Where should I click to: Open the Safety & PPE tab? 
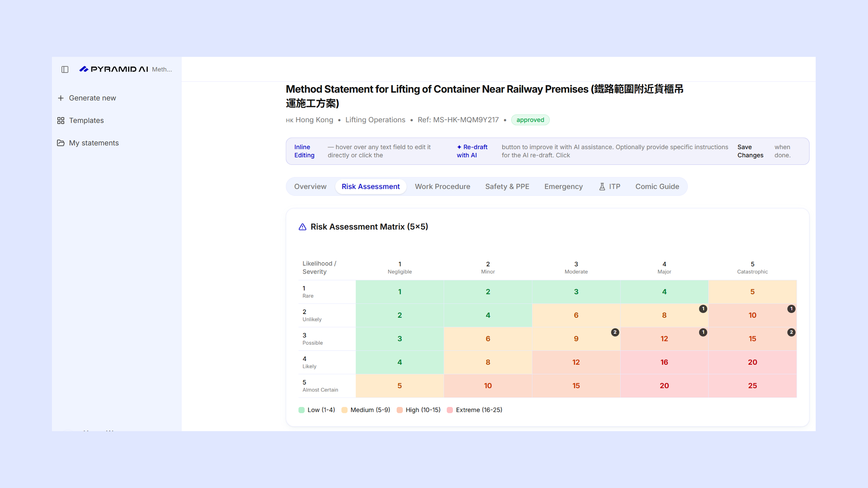[x=507, y=187]
